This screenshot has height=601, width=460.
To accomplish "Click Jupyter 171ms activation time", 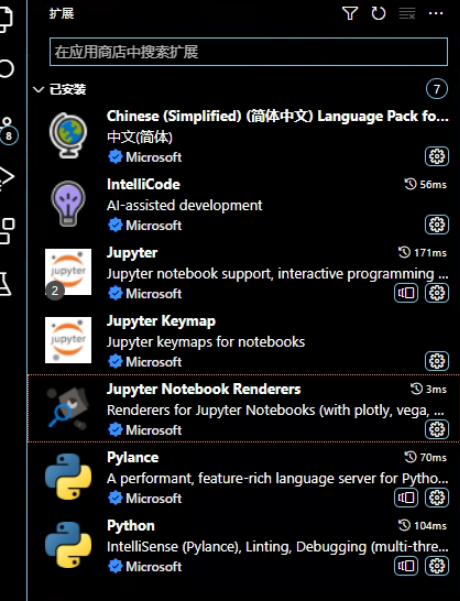I will click(x=422, y=253).
